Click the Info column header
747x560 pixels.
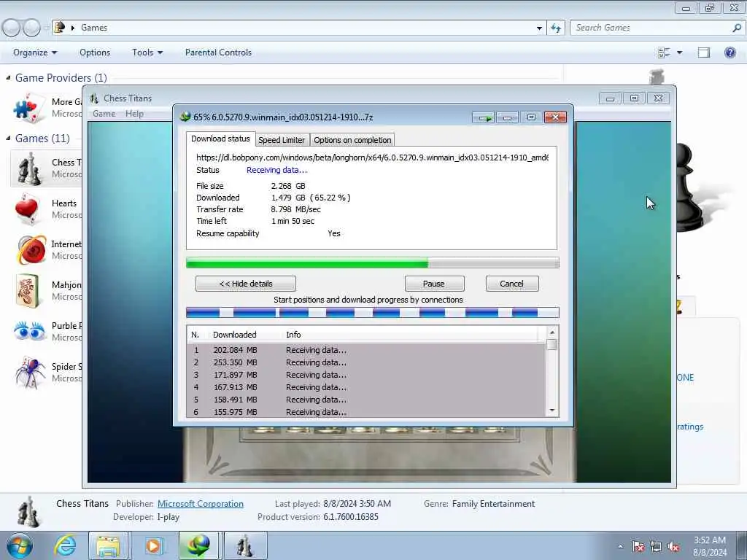tap(293, 335)
